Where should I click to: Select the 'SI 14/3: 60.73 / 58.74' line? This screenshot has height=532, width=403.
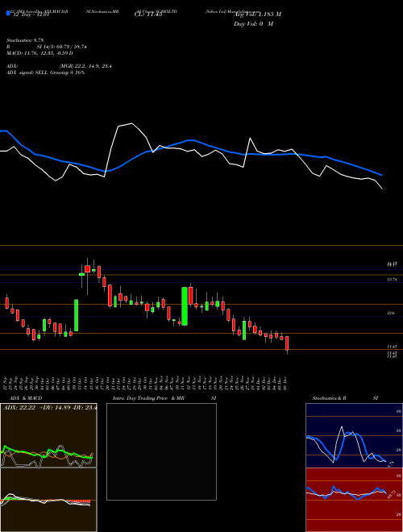pyautogui.click(x=62, y=47)
